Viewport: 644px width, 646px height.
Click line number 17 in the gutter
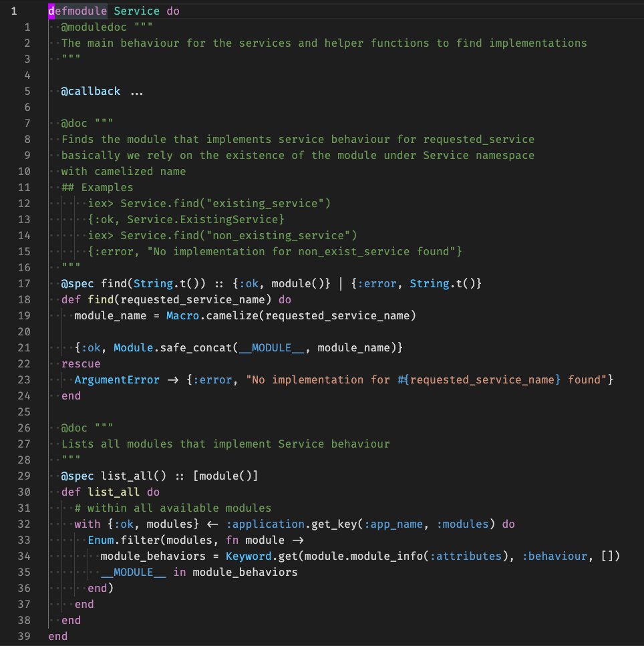(x=24, y=284)
